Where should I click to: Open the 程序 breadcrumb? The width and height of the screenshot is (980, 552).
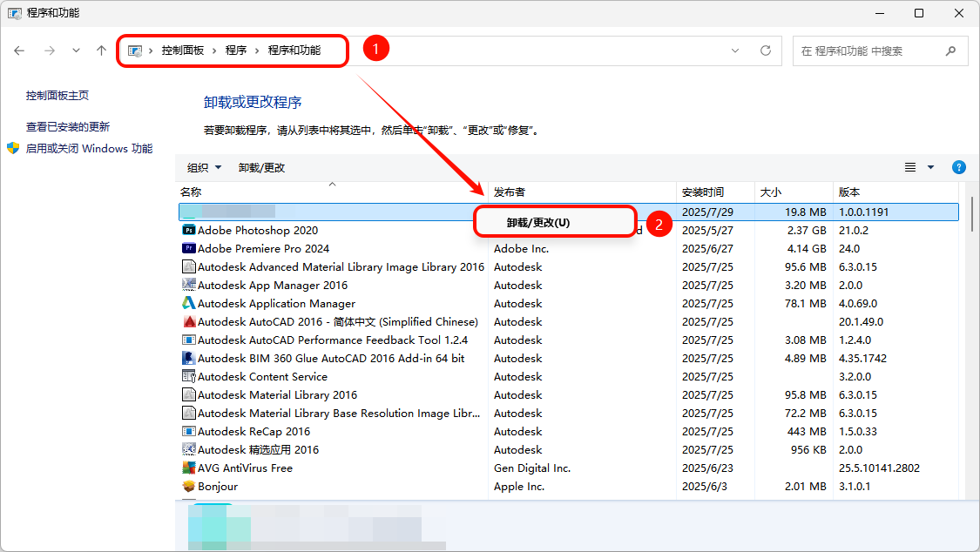click(235, 50)
